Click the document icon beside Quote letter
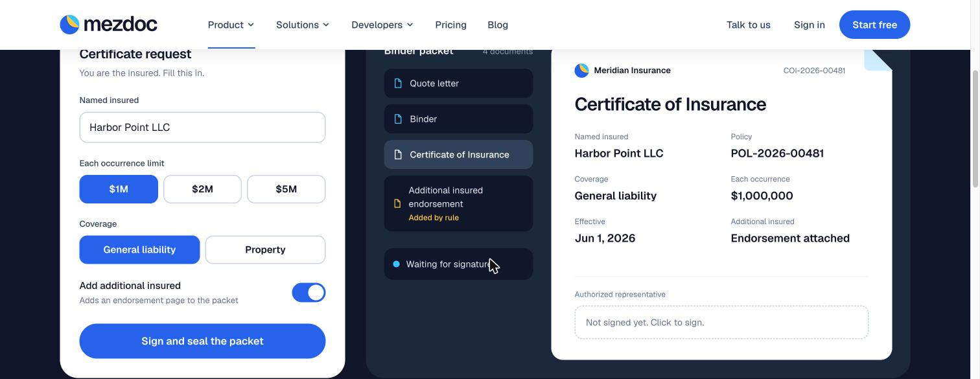The image size is (980, 379). pos(398,83)
